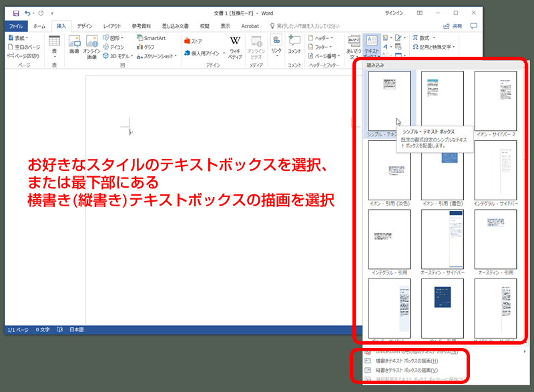The height and width of the screenshot is (392, 534).
Task: Click the Save icon in quick access toolbar
Action: tap(16, 13)
